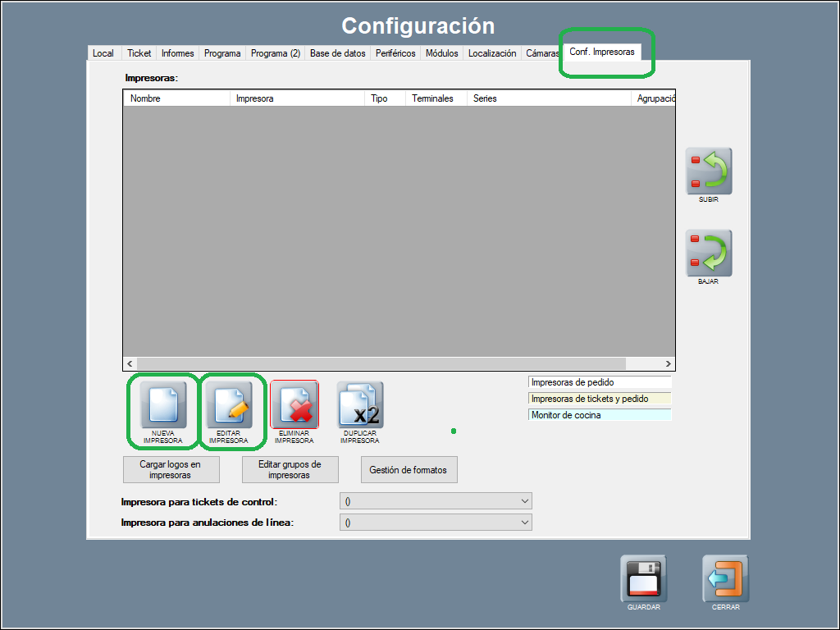Save configuration with Guardar icon
Screen dimensions: 840x630
[643, 578]
